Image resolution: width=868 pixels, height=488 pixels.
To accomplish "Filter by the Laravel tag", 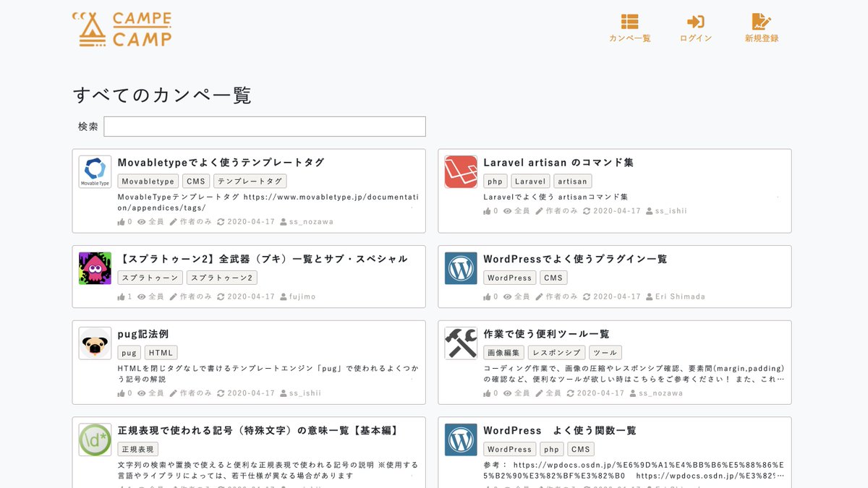I will (x=530, y=181).
